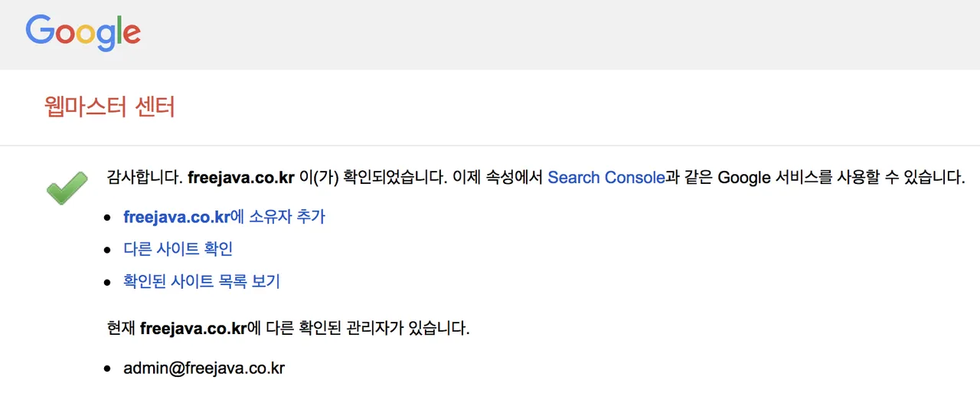980x400 pixels.
Task: Select the 다른 사이트 확인 link
Action: click(178, 249)
